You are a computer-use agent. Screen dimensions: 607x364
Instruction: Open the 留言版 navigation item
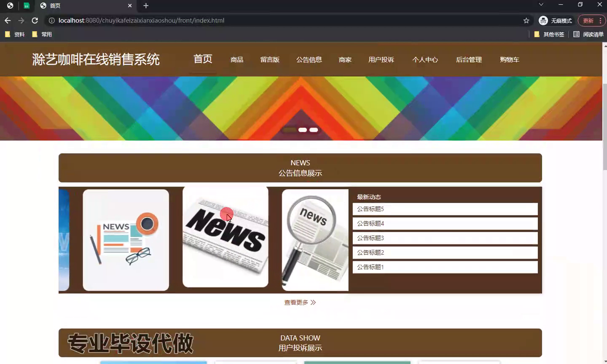pos(270,59)
